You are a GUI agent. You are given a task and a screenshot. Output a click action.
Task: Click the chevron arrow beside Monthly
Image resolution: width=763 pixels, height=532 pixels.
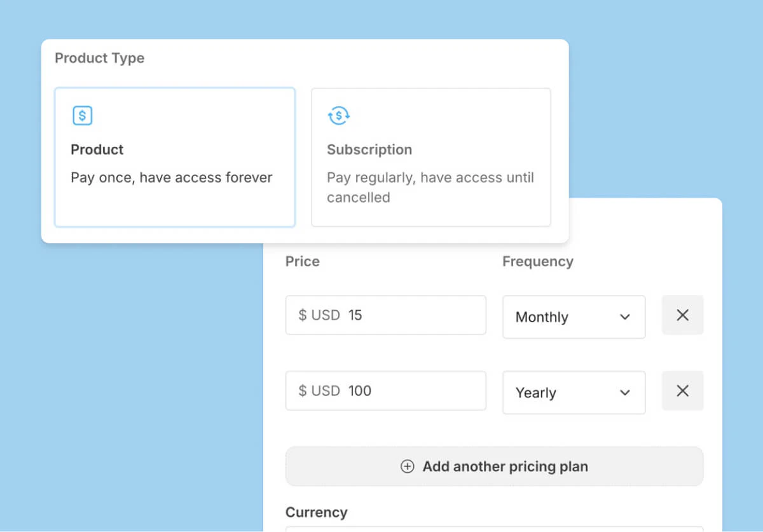tap(624, 317)
